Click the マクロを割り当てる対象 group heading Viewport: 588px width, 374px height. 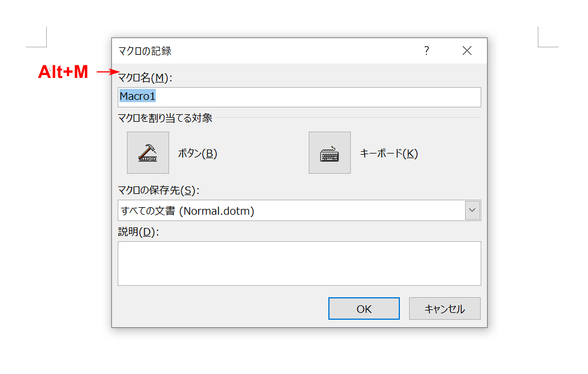tap(165, 118)
